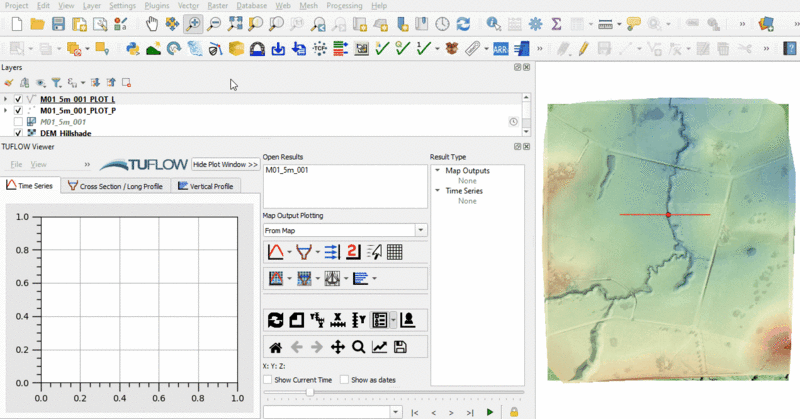Select the cross section plot tool icon
This screenshot has width=800, height=419.
click(x=303, y=252)
